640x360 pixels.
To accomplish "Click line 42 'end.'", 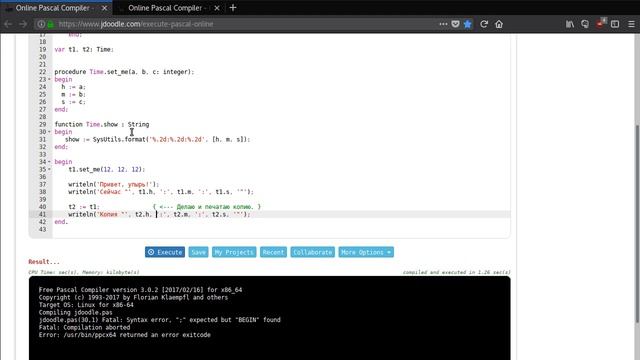I will 61,222.
